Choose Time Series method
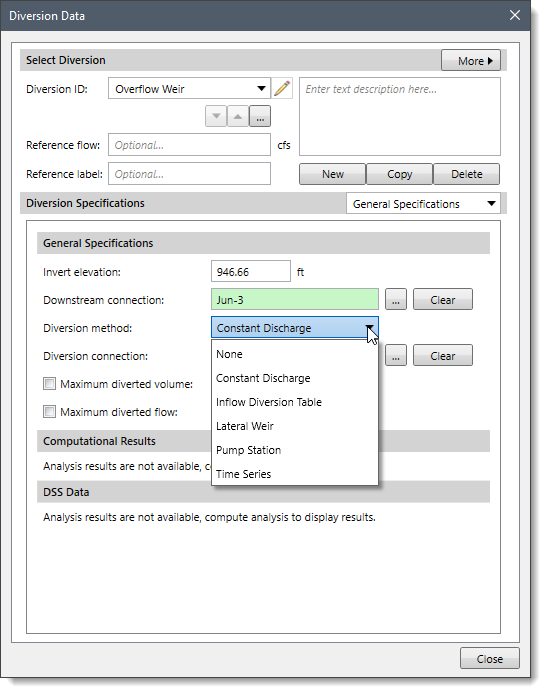 click(x=294, y=474)
